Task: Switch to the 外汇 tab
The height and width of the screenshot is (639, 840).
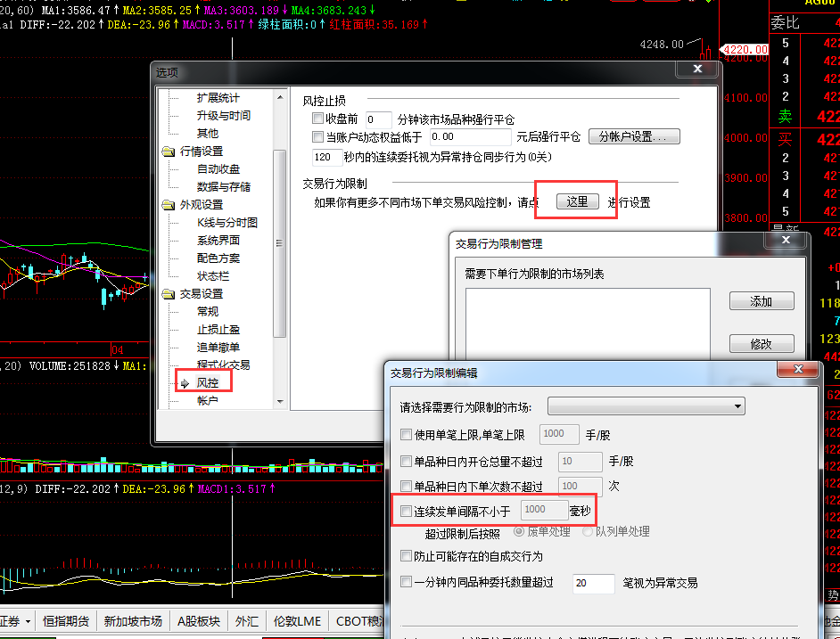Action: tap(247, 621)
